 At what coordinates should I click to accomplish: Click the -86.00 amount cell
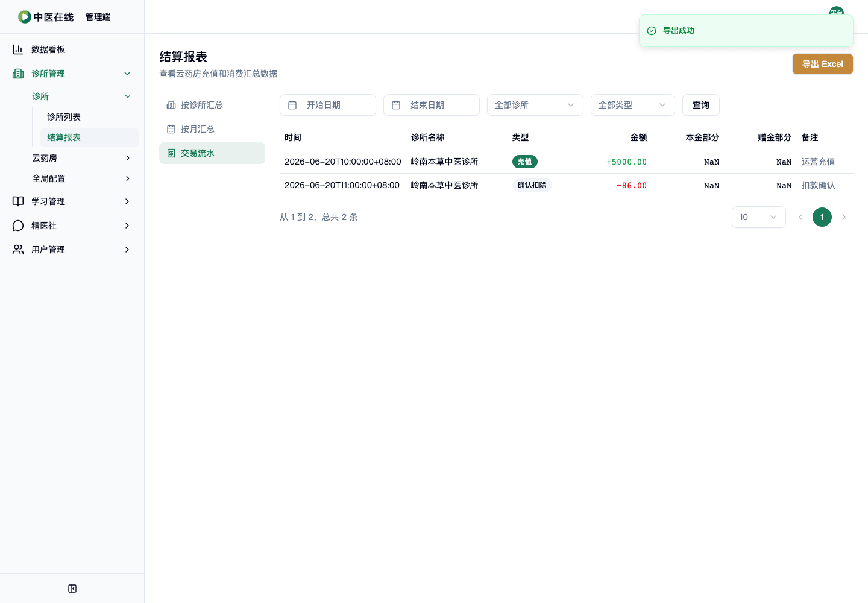(632, 185)
